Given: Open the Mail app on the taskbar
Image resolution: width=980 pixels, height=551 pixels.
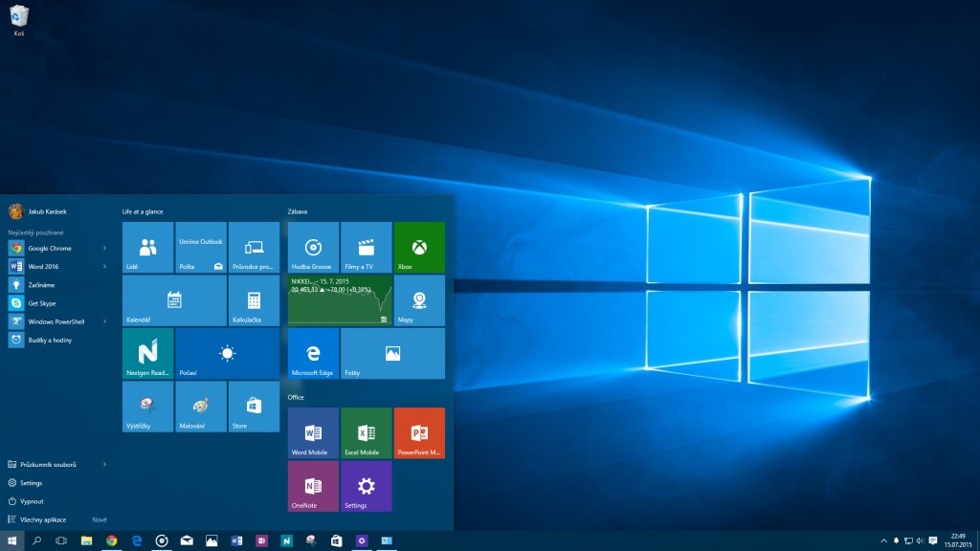Looking at the screenshot, I should click(x=187, y=541).
